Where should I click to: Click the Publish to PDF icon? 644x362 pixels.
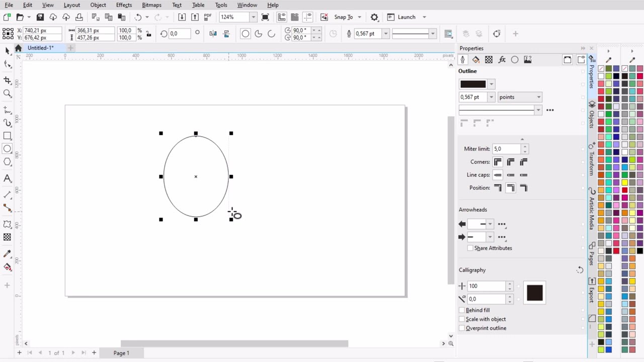click(x=207, y=17)
